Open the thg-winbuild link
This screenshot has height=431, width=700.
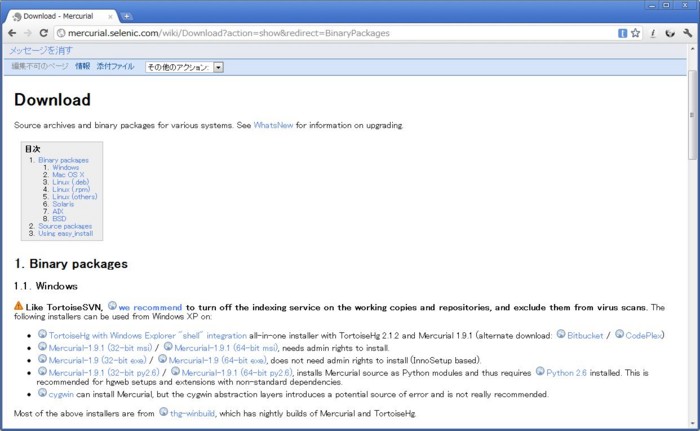click(x=192, y=414)
